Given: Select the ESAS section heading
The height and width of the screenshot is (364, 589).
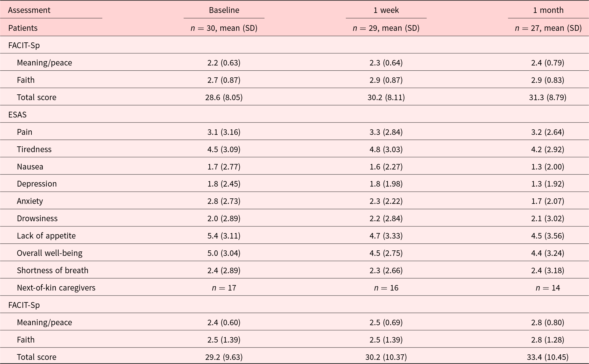Looking at the screenshot, I should coord(17,115).
